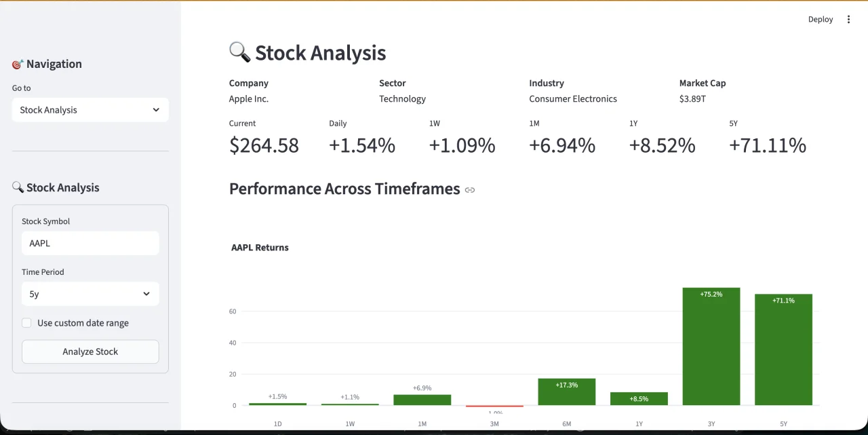Click the market cap value $3.89T
Image resolution: width=868 pixels, height=435 pixels.
coord(692,99)
